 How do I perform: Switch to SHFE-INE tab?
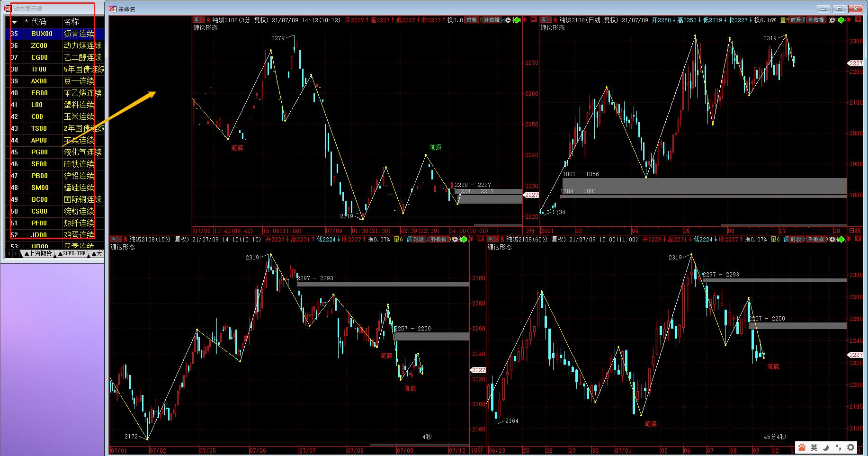(x=72, y=253)
